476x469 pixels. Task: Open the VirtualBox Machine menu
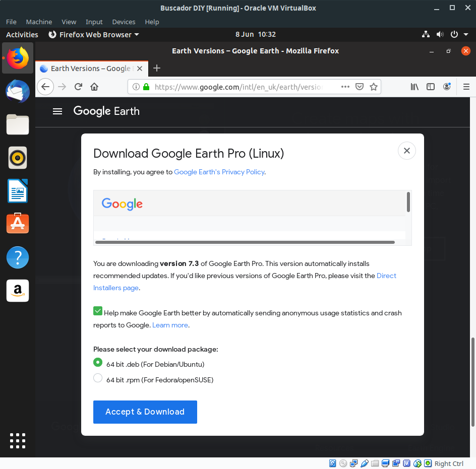[39, 22]
